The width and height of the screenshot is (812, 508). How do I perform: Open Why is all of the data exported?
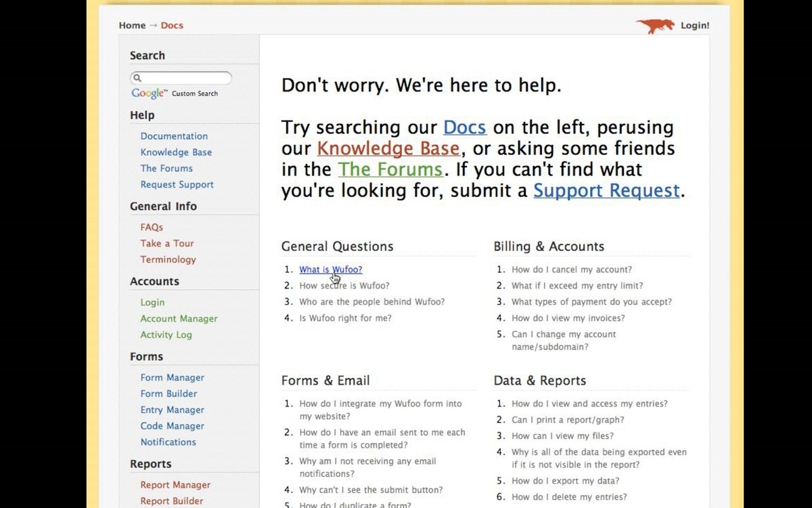(x=599, y=459)
